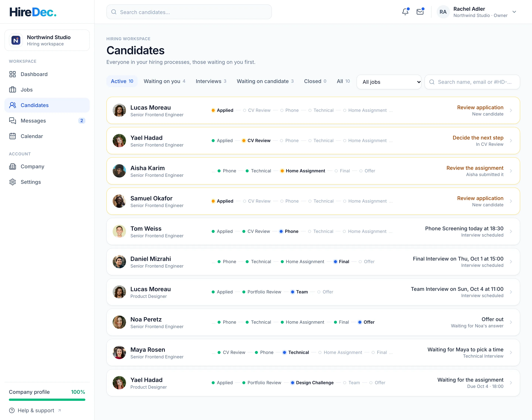Click Review the assignment for Aisha Karim
The width and height of the screenshot is (532, 420).
[475, 168]
